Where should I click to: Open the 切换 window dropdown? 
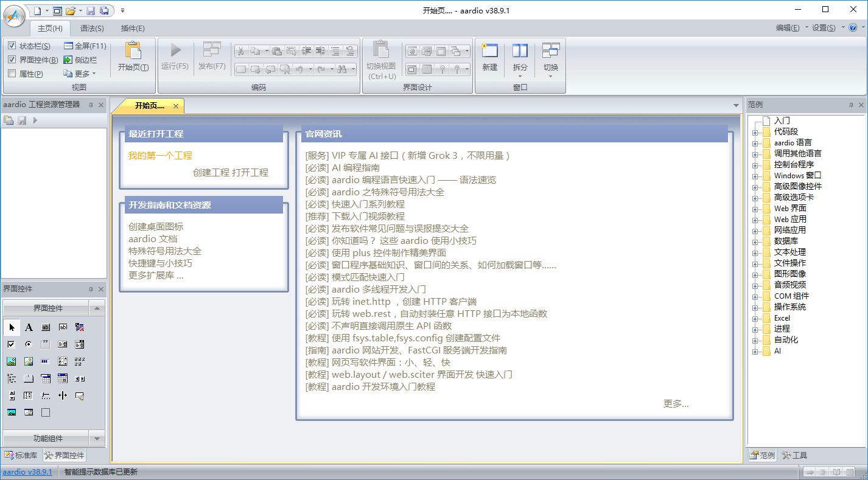point(551,60)
